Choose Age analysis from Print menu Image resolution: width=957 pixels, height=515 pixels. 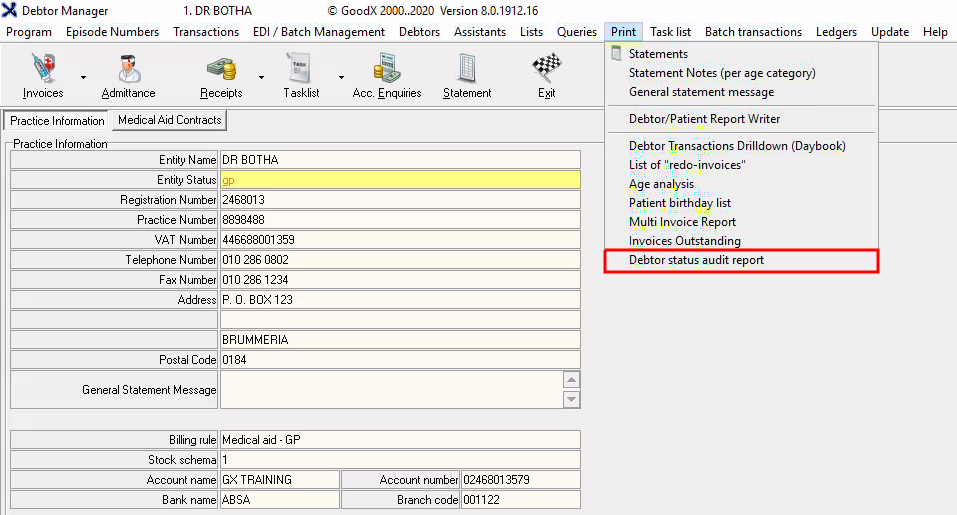(661, 184)
